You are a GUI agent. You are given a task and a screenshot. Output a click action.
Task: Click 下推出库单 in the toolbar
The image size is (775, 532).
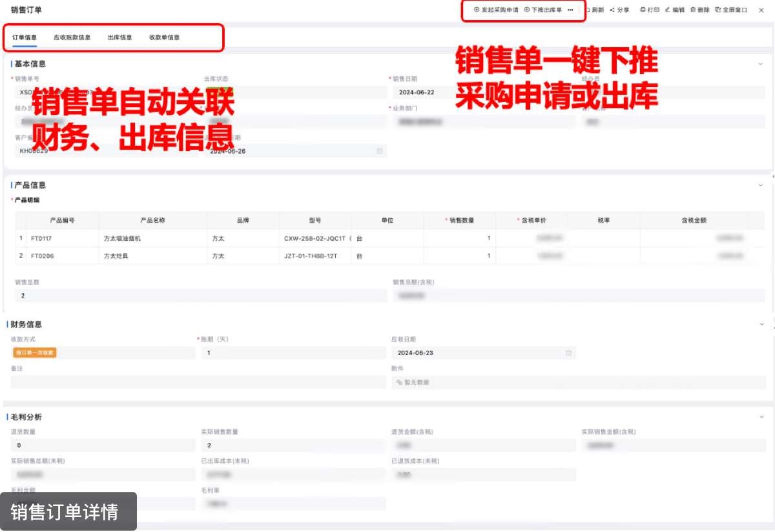click(x=543, y=10)
